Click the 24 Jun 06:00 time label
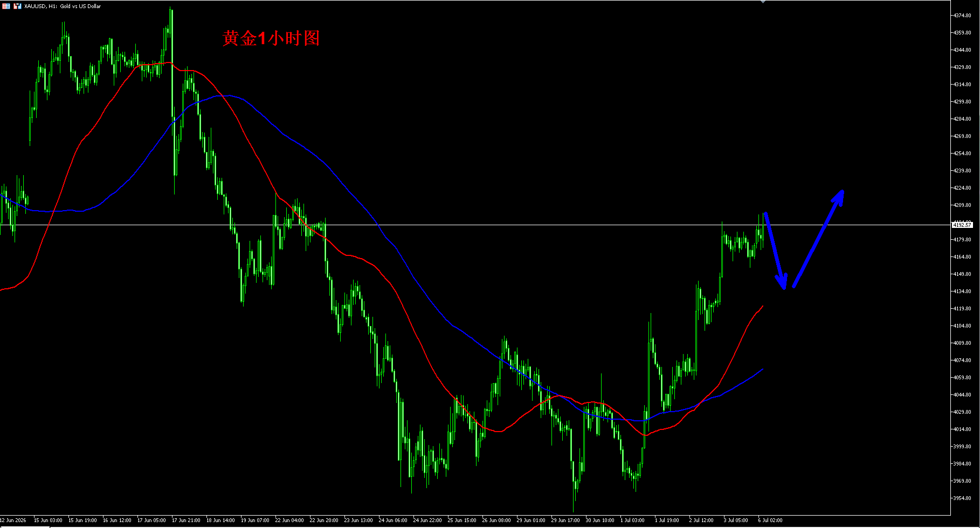This screenshot has width=980, height=528. coord(393,520)
